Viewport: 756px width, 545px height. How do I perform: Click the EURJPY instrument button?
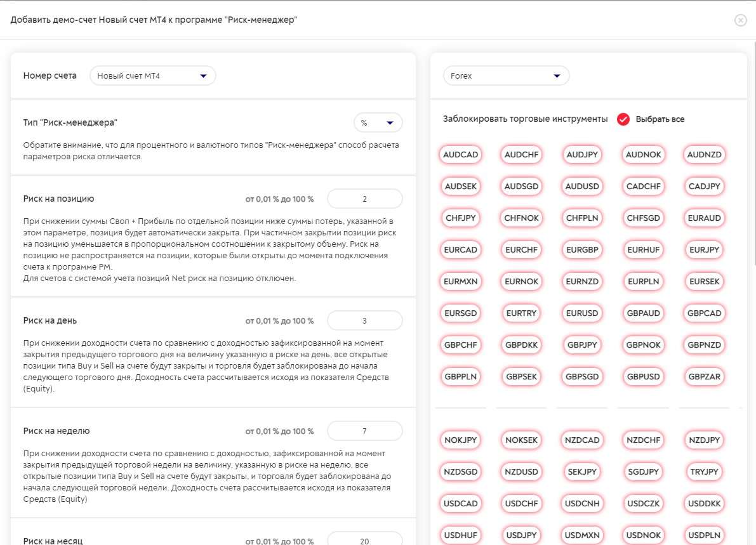point(705,250)
